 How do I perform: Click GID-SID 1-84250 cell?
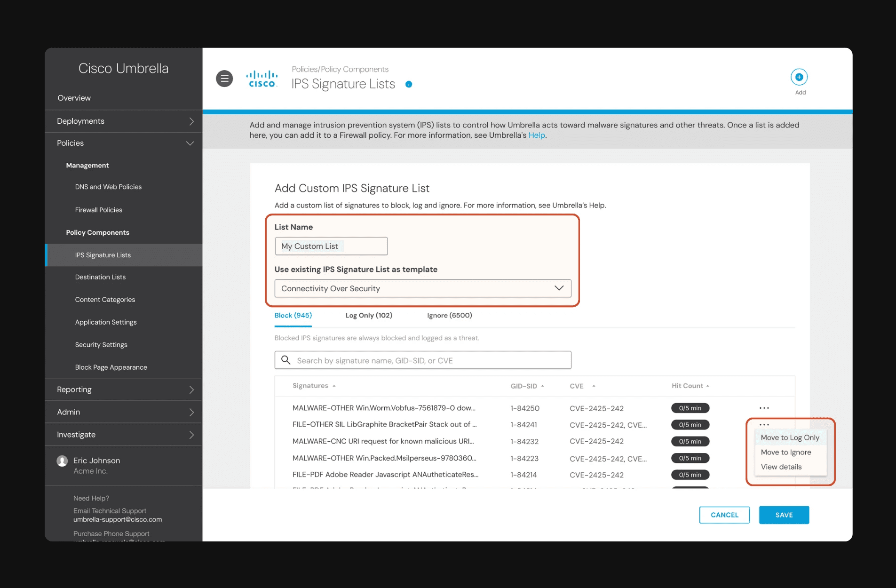(525, 408)
